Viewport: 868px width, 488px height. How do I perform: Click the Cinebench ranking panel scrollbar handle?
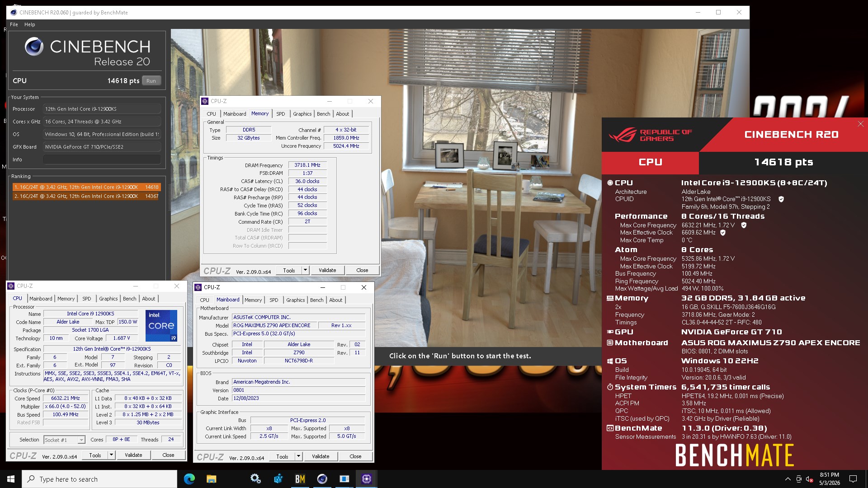[170, 197]
